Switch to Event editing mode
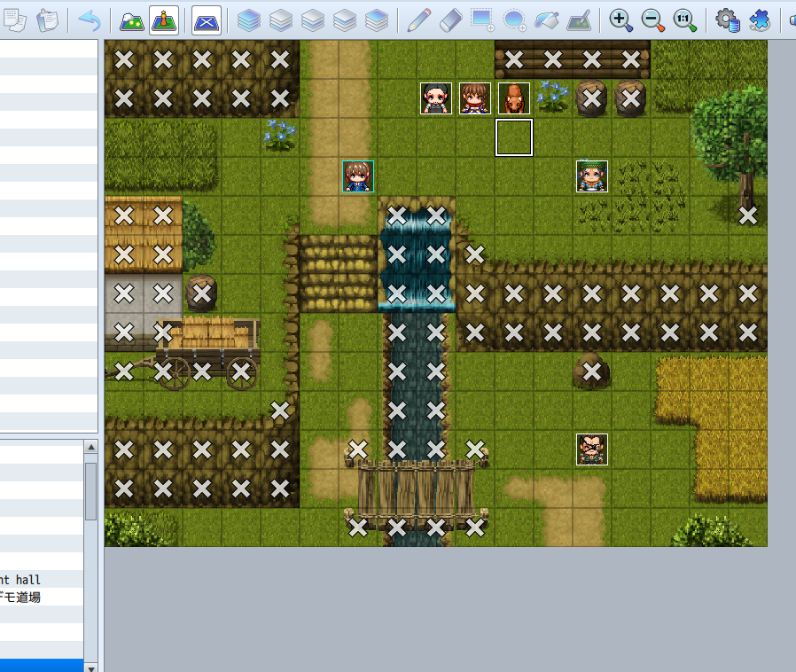This screenshot has width=796, height=672. click(x=164, y=20)
